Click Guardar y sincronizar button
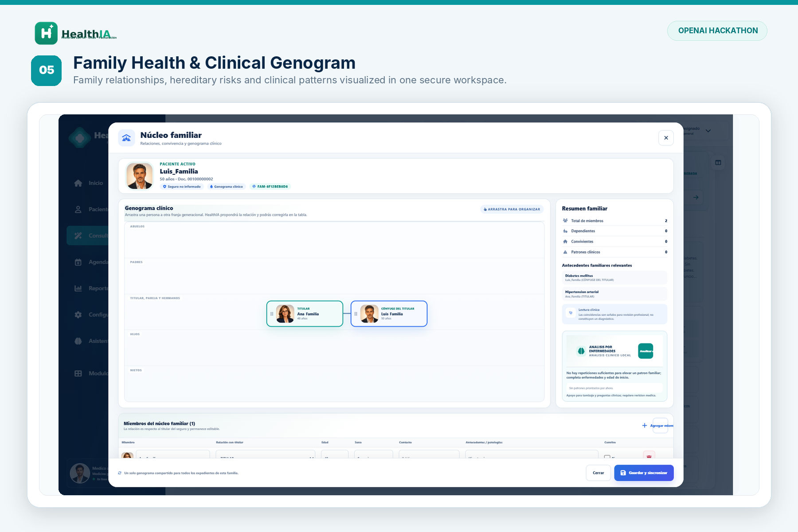 tap(644, 473)
